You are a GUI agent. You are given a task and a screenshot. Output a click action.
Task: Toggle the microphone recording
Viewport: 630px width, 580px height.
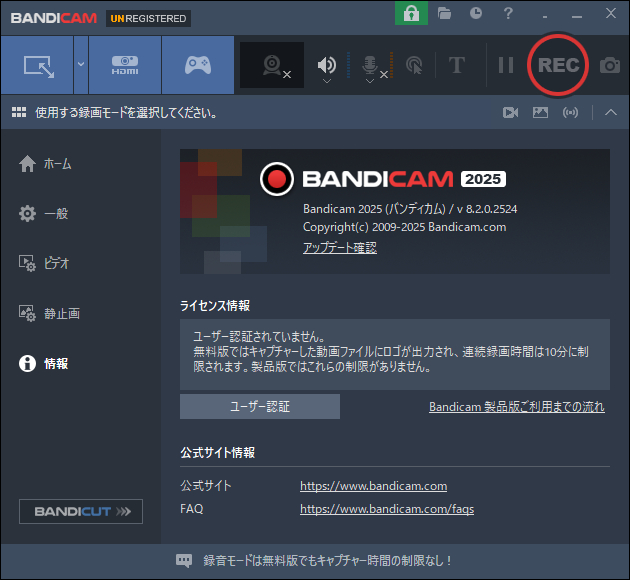click(370, 64)
